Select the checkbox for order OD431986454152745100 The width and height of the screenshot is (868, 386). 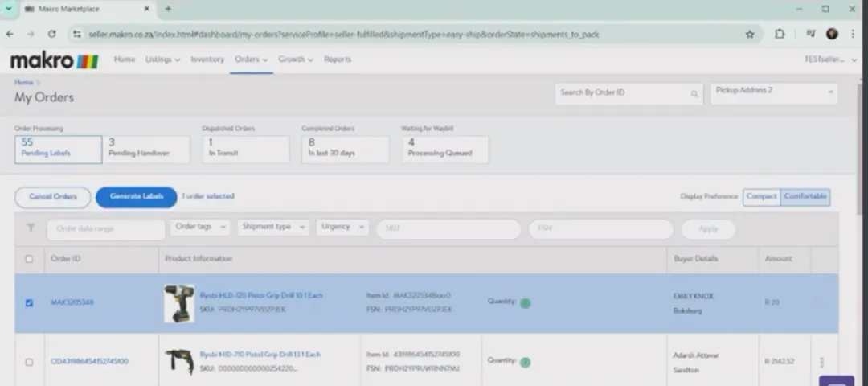click(x=30, y=362)
